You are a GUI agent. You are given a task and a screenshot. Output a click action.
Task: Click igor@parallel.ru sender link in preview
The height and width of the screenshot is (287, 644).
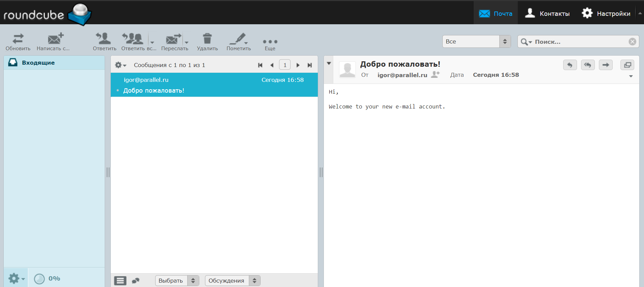click(x=402, y=75)
